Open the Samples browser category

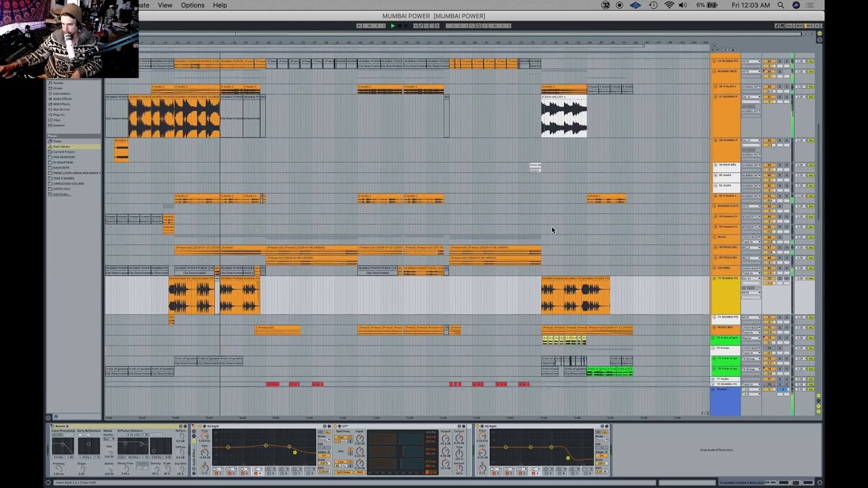point(59,125)
